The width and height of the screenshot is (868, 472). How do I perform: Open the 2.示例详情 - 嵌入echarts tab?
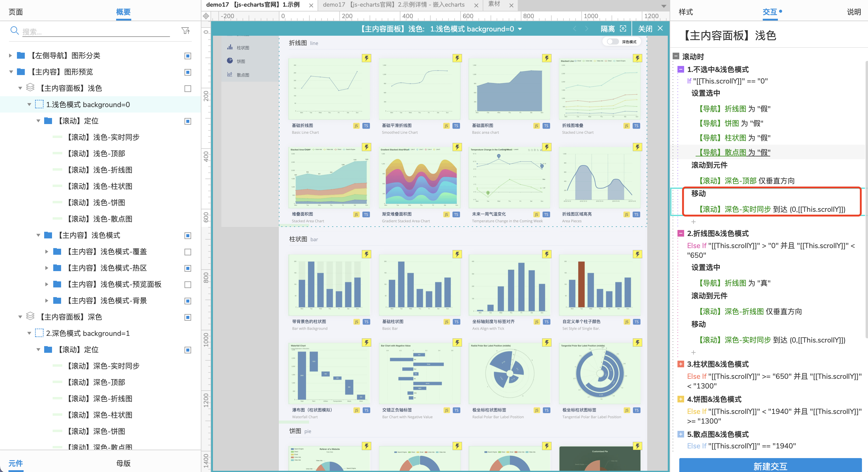(x=393, y=5)
